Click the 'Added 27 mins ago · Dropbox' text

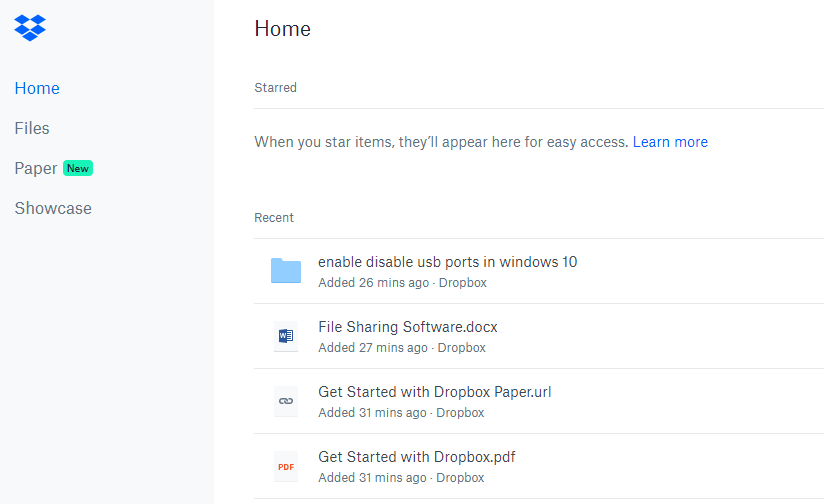coord(402,348)
